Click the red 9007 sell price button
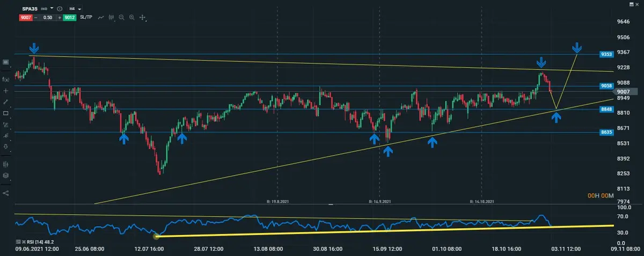The height and width of the screenshot is (256, 644). coord(25,18)
